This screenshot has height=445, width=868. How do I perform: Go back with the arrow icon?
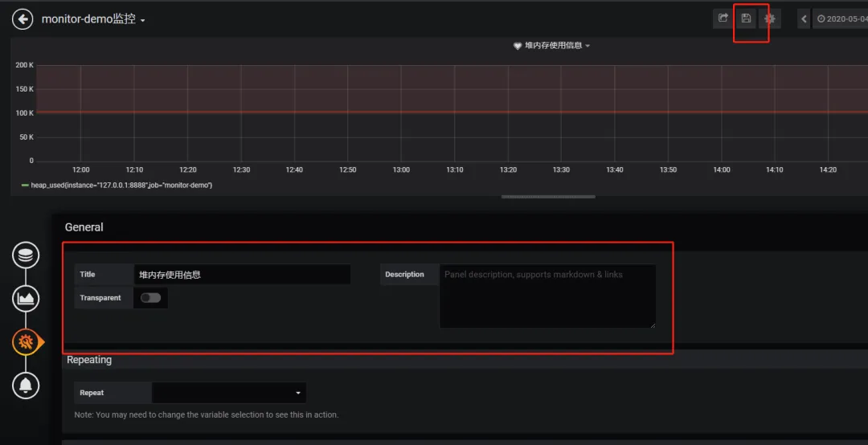23,20
